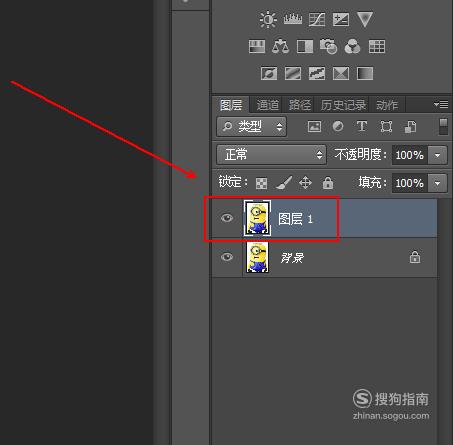Image resolution: width=453 pixels, height=445 pixels.
Task: Filter layers by smart objects
Action: coord(410,127)
